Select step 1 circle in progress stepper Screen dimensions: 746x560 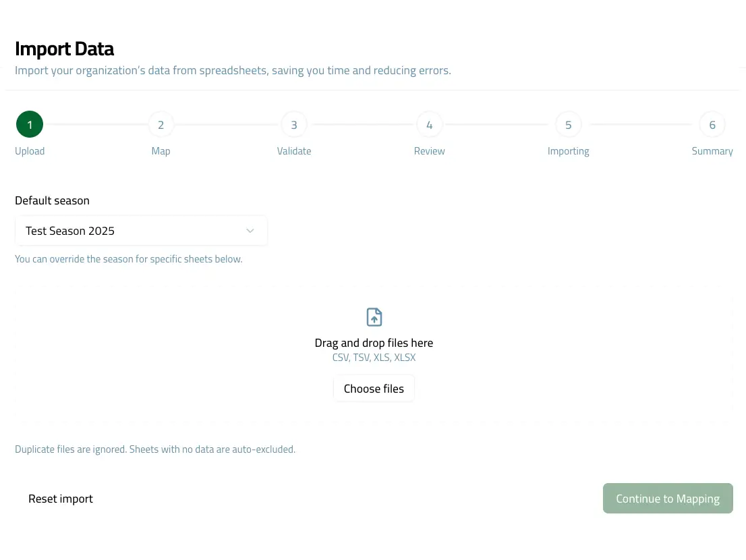point(30,125)
